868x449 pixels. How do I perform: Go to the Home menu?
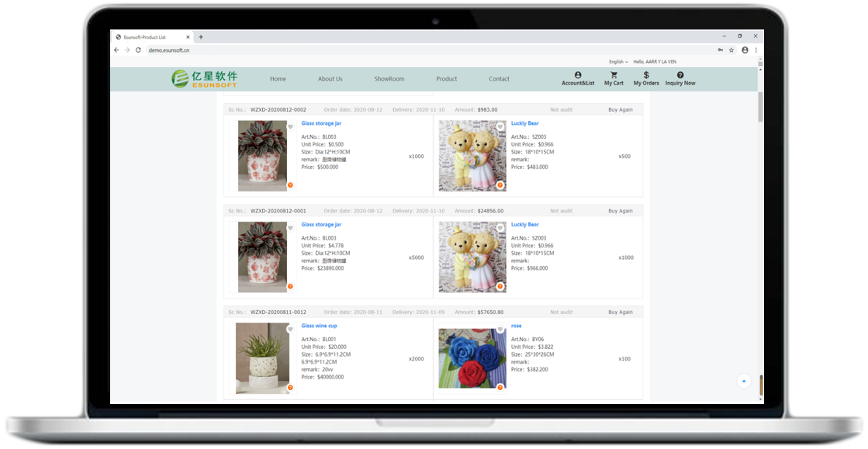(278, 78)
